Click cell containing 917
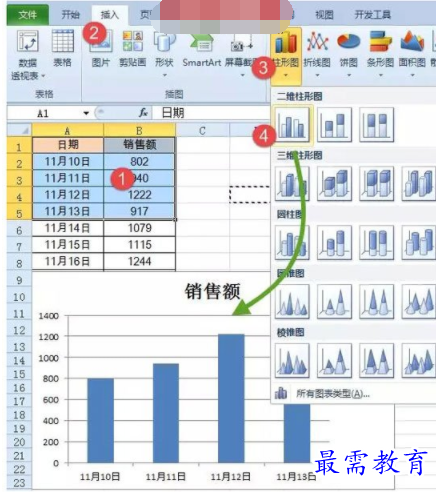The height and width of the screenshot is (494, 436). 139,211
